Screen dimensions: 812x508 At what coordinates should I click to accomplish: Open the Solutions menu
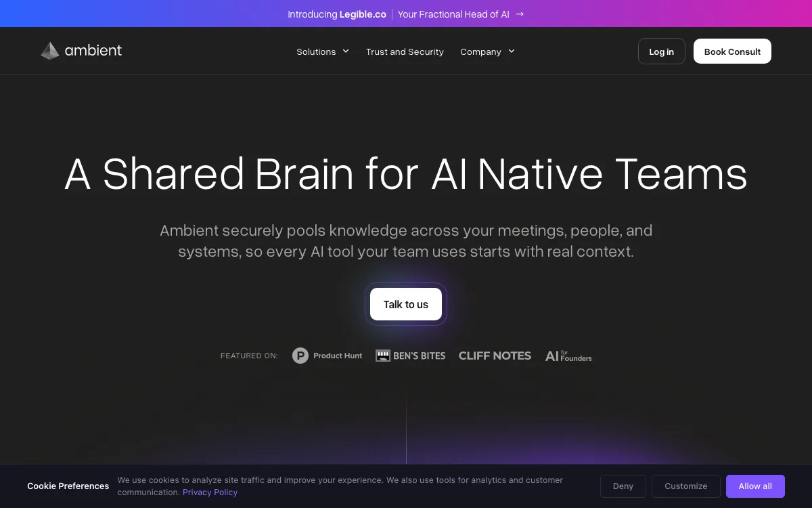323,51
